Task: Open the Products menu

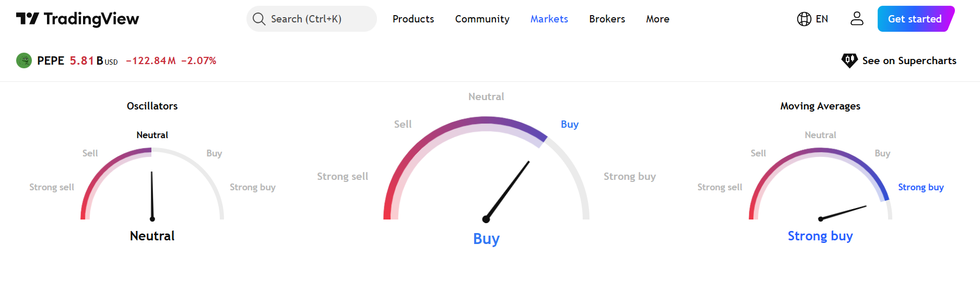Action: coord(413,19)
